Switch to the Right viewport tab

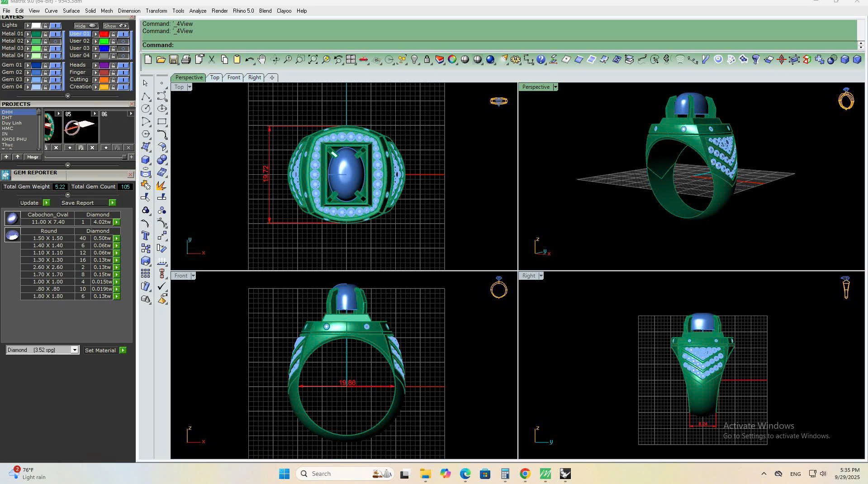(254, 77)
